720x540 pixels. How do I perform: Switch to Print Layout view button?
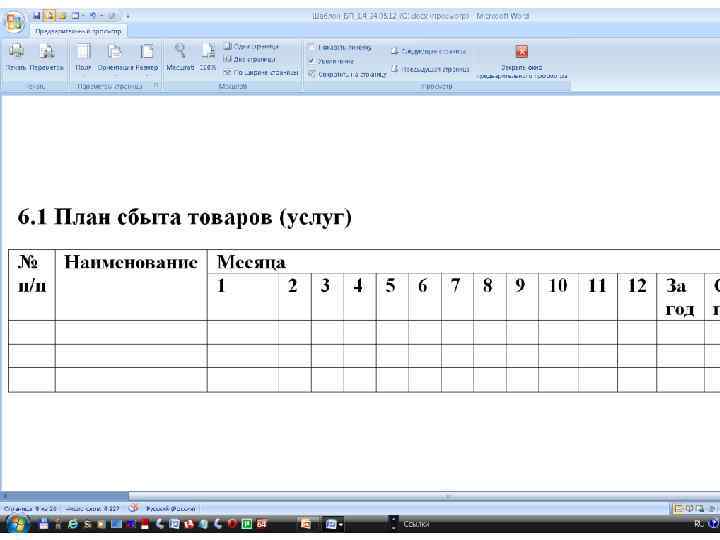[678, 508]
